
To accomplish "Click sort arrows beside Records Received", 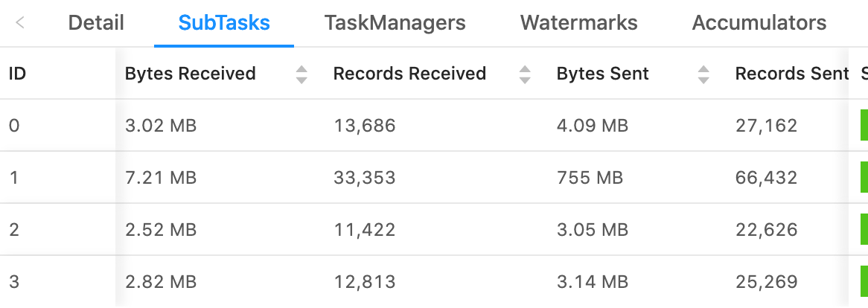I will click(x=525, y=74).
